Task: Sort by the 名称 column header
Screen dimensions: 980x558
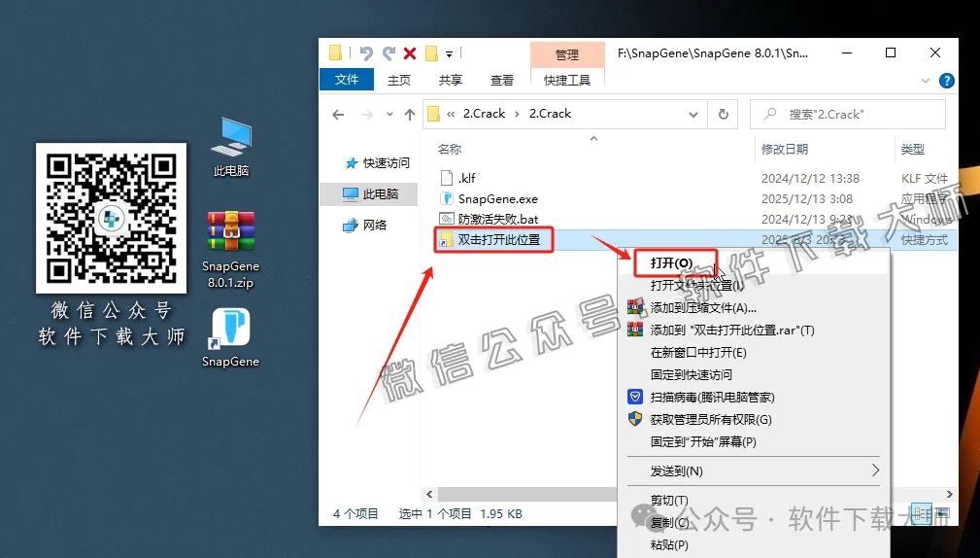Action: pyautogui.click(x=450, y=149)
